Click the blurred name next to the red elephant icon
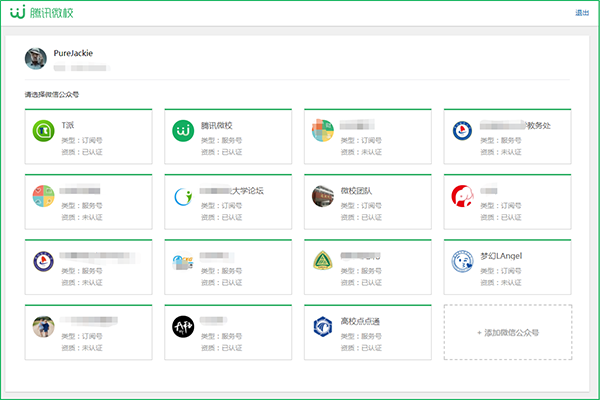 click(489, 190)
